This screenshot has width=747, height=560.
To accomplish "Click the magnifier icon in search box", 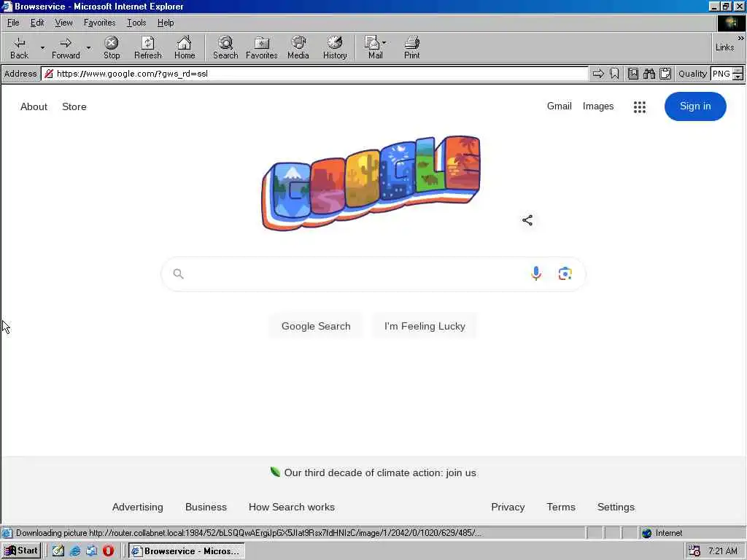I will 178,274.
